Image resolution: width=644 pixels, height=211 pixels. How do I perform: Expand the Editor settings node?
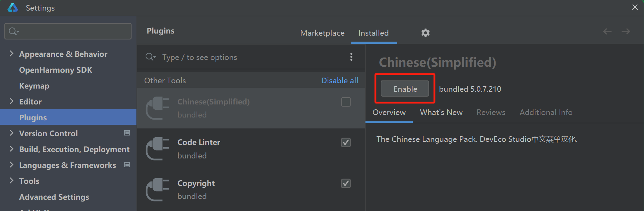click(12, 101)
